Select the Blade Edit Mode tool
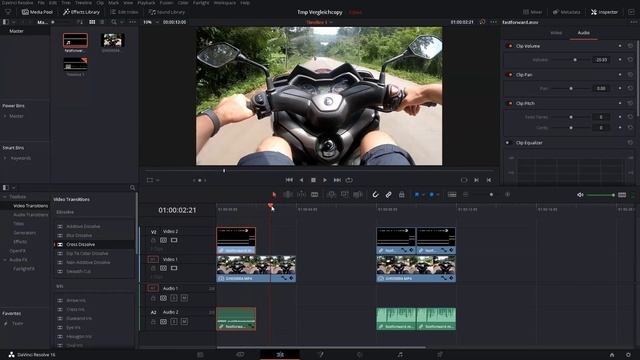This screenshot has width=640, height=360. coord(315,195)
